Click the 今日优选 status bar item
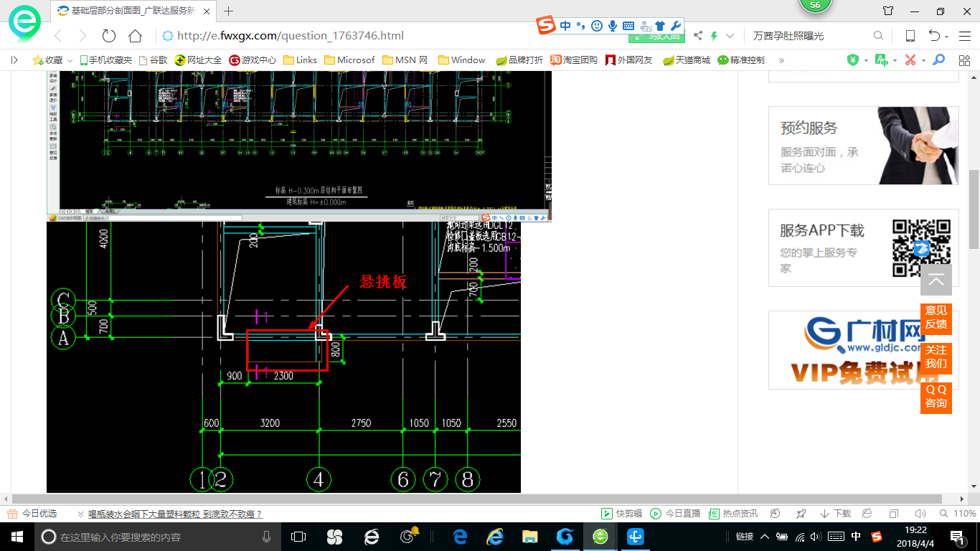Screen dimensions: 980x551 tap(32, 514)
